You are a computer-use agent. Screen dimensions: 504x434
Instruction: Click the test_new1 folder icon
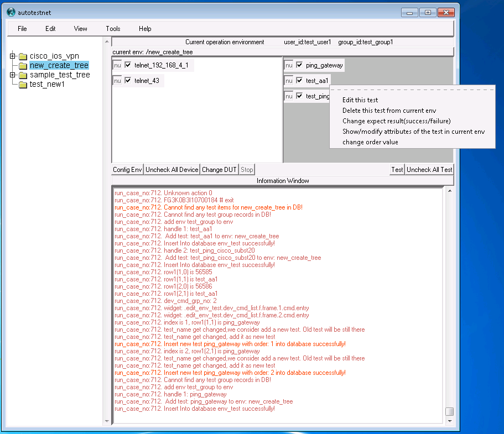click(23, 85)
